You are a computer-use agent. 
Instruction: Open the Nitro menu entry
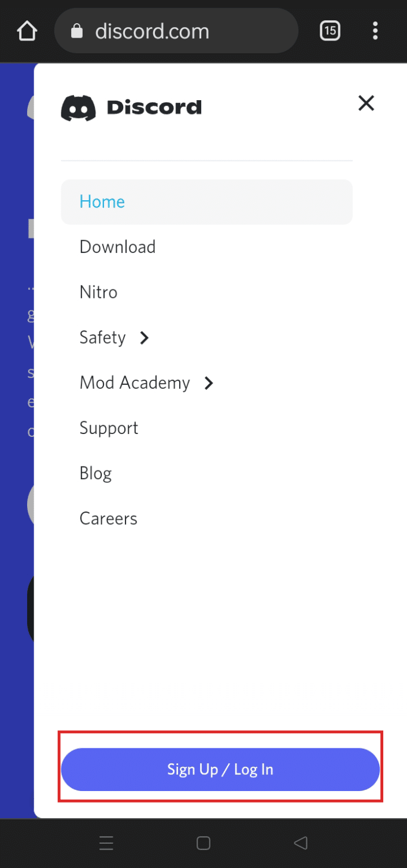(98, 292)
